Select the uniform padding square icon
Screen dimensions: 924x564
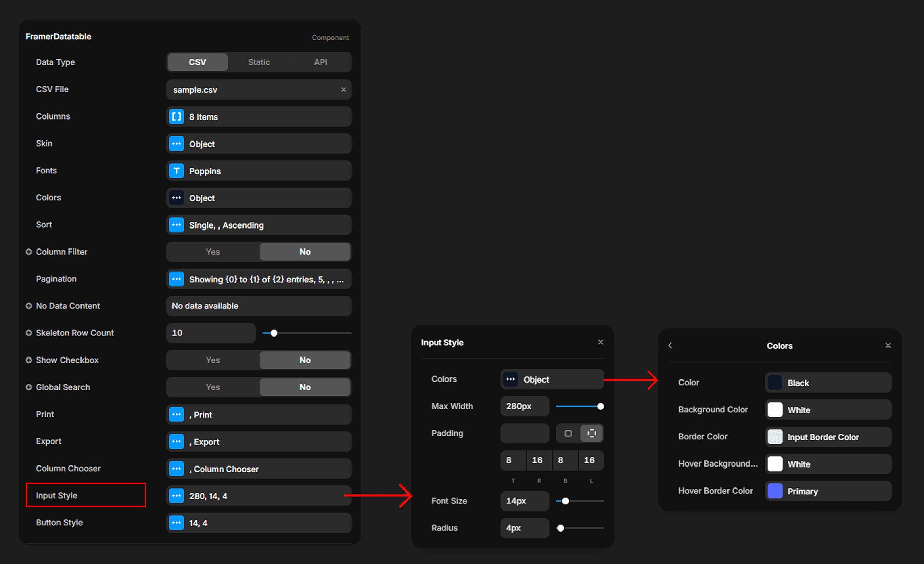pyautogui.click(x=568, y=433)
